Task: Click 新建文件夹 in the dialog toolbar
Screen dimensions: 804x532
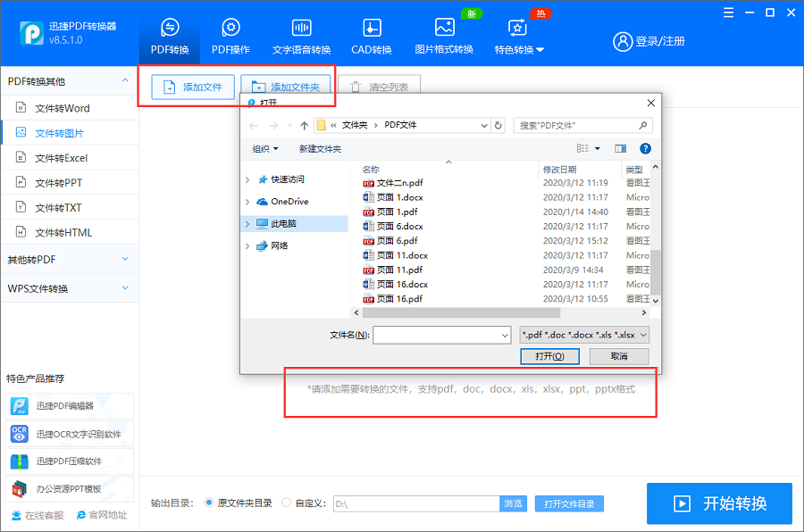Action: coord(320,149)
